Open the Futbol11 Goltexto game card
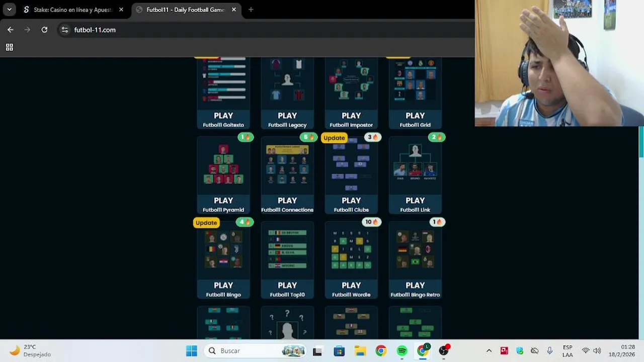Viewport: 644px width, 362px height. (x=223, y=94)
